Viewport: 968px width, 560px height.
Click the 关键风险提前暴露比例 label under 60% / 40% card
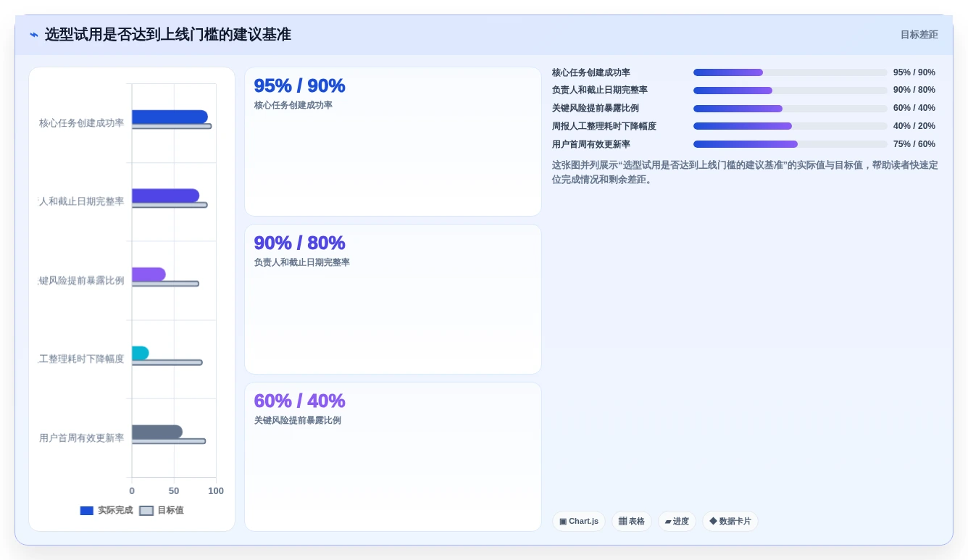(x=298, y=420)
